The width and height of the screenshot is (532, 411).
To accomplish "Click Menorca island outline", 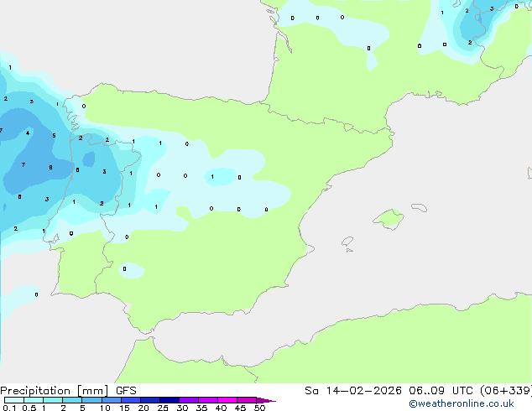I will (x=419, y=207).
